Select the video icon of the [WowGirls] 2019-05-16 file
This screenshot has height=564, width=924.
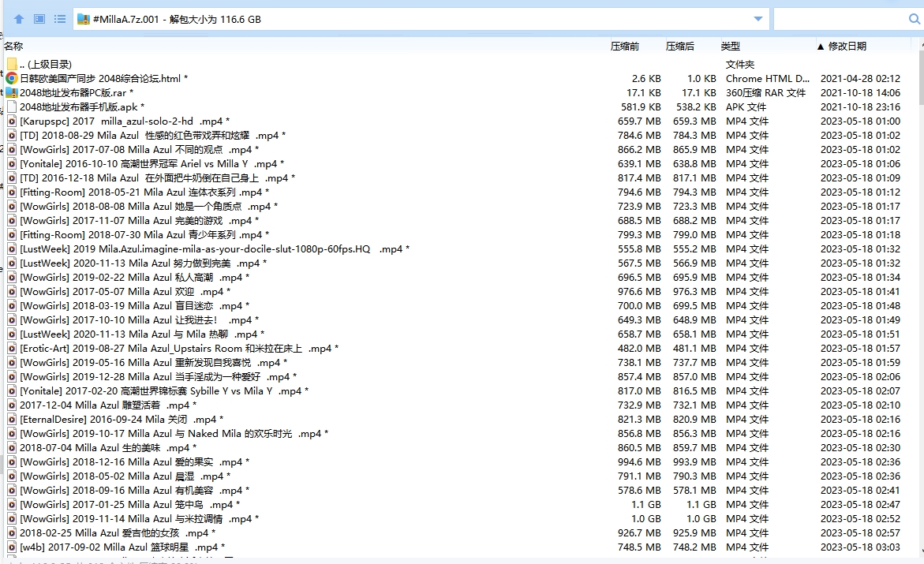[x=12, y=362]
